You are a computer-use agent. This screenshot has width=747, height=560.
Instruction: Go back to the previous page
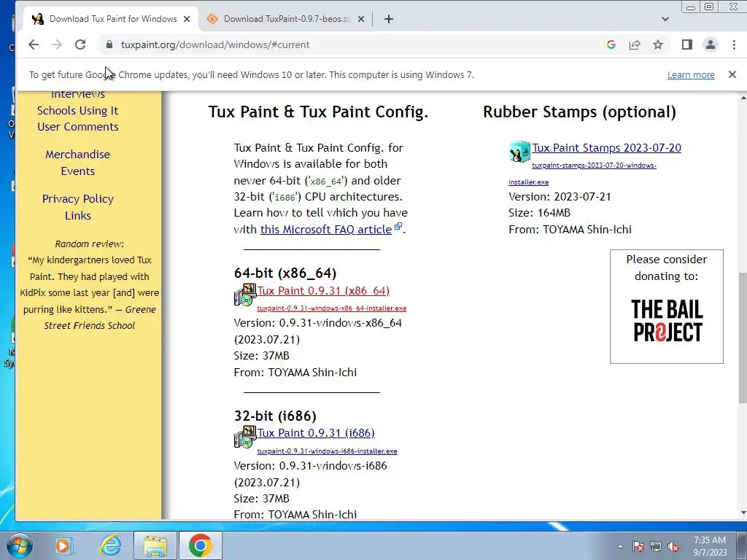[x=34, y=44]
